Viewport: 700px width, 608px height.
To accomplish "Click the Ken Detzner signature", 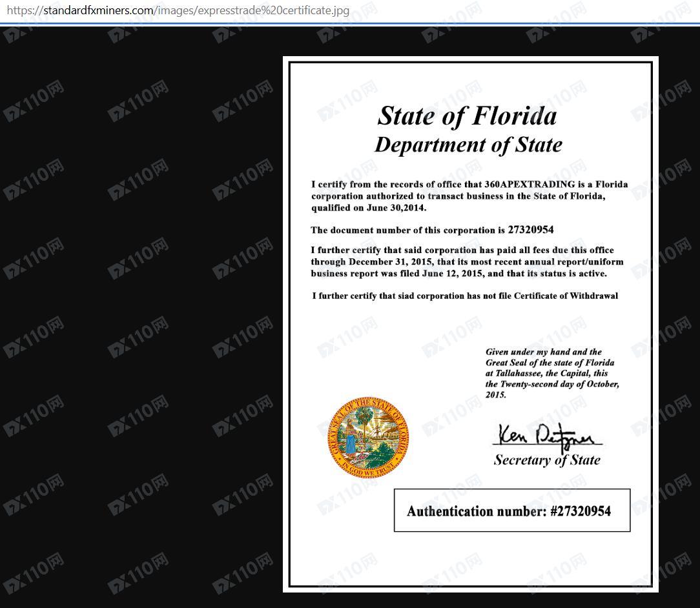I will point(547,435).
